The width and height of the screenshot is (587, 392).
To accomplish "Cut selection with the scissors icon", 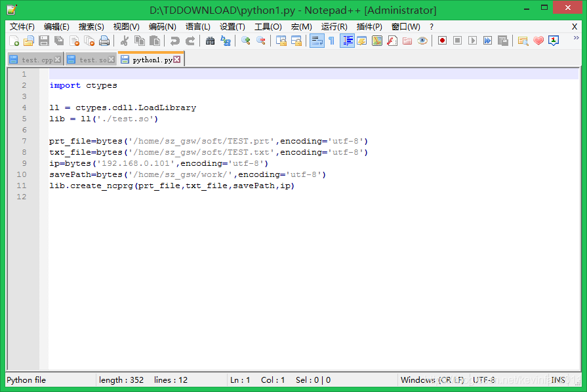I will click(125, 41).
